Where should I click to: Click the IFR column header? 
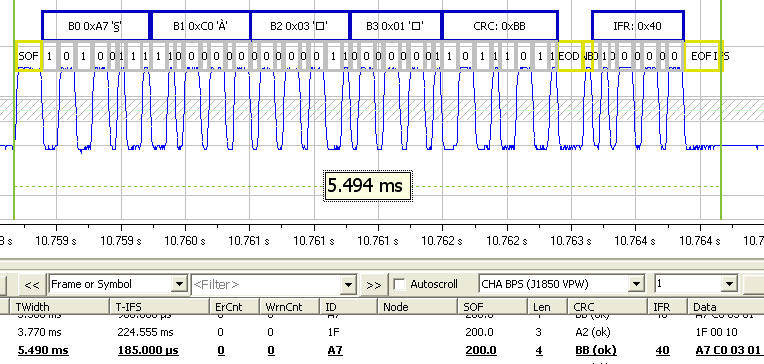tap(667, 307)
